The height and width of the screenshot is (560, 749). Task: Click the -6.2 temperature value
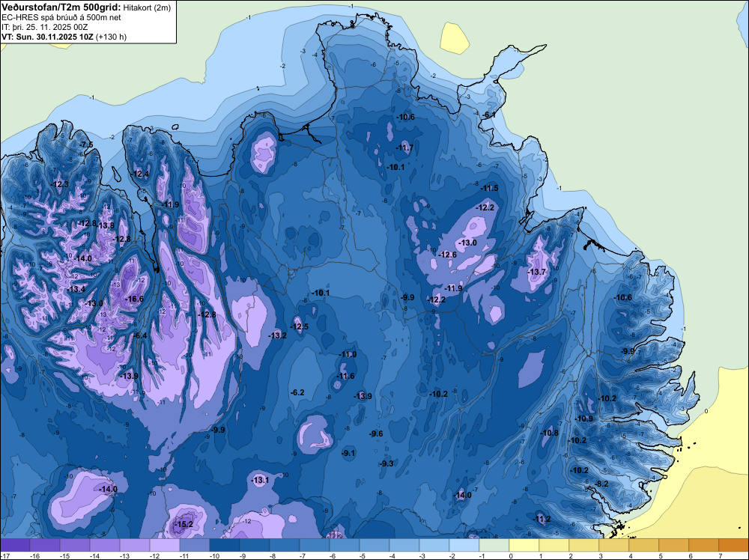pos(297,392)
